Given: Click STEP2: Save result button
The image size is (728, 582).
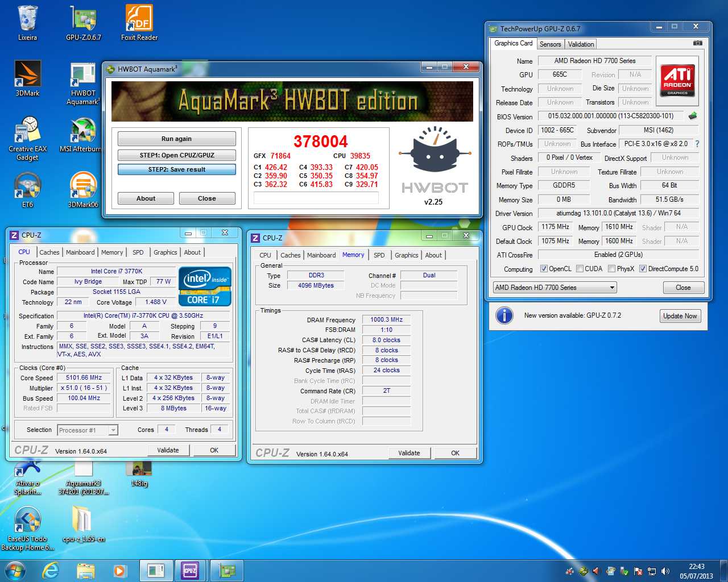Looking at the screenshot, I should coord(176,169).
